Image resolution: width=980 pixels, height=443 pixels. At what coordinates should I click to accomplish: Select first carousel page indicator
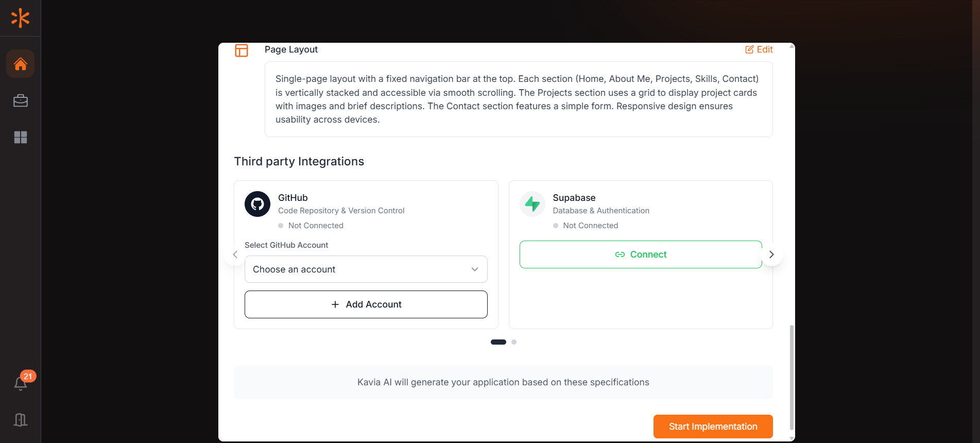click(x=498, y=342)
